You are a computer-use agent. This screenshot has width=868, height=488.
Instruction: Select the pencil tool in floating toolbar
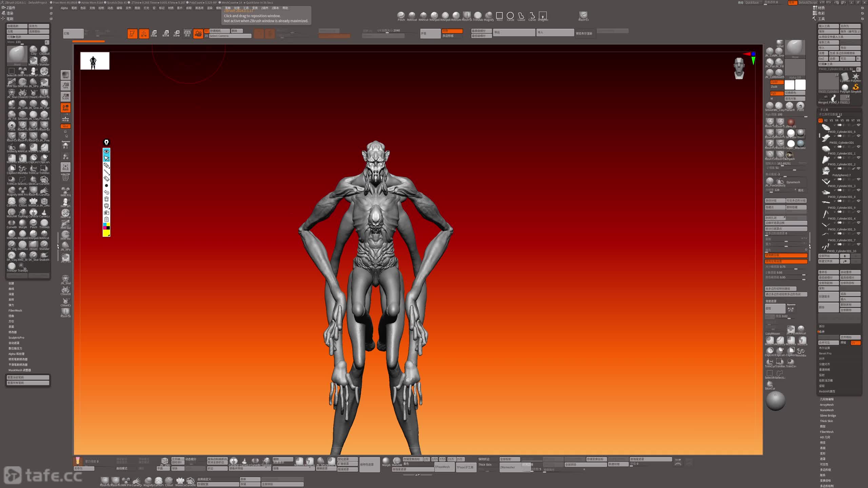pos(106,165)
